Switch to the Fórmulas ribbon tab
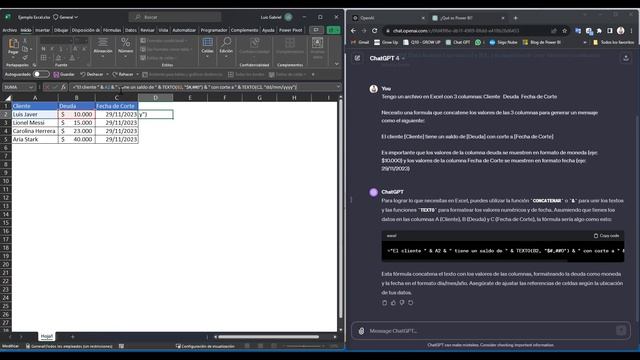 coord(112,30)
